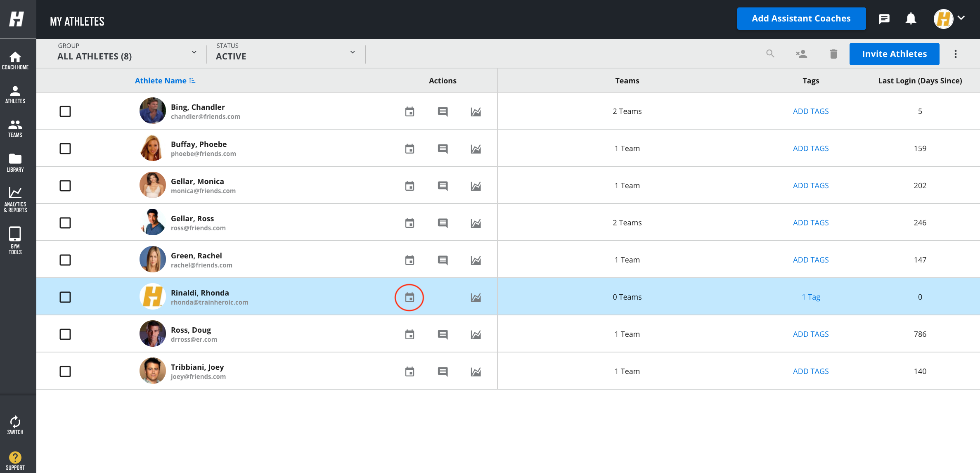Click Add Assistant Coaches button
This screenshot has width=980, height=473.
(x=801, y=19)
